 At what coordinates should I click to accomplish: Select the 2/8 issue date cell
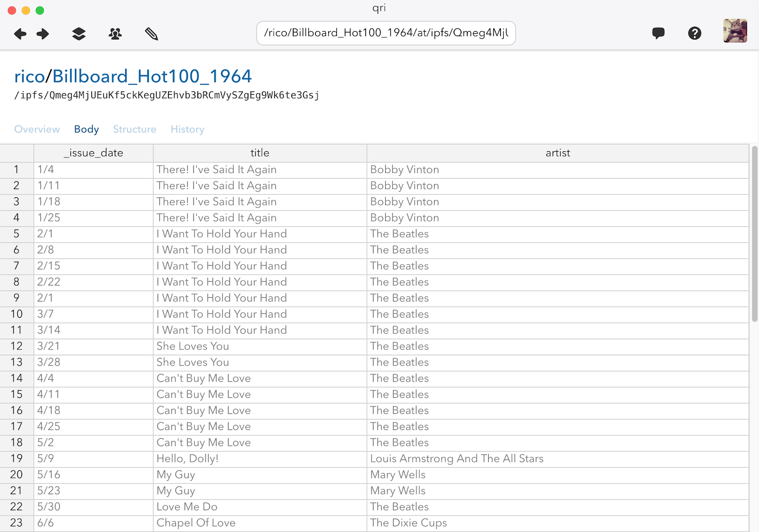(x=93, y=250)
